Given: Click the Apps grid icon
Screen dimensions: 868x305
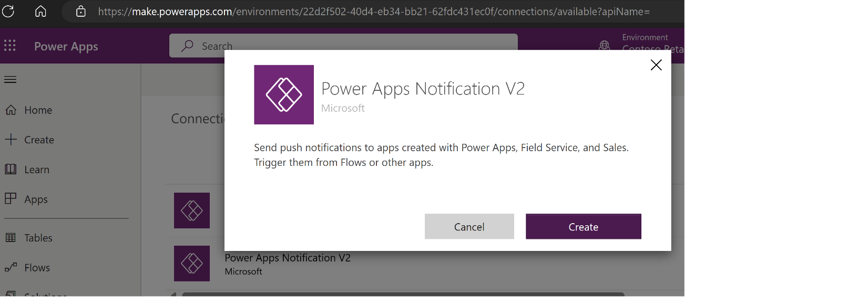Looking at the screenshot, I should click(x=11, y=198).
